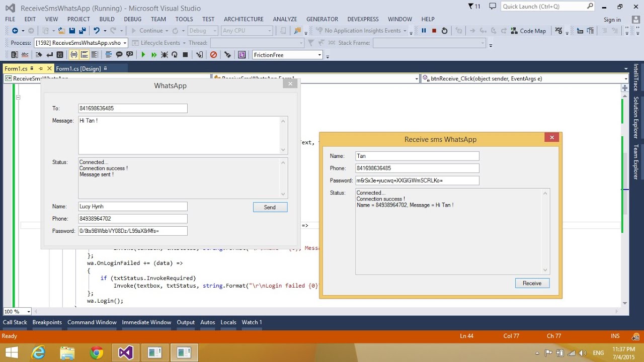
Task: Open the btnReceive_Click member dropdown
Action: tap(525, 78)
